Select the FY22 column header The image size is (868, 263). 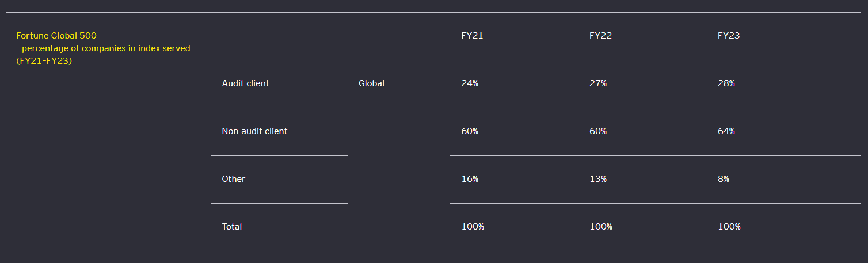pyautogui.click(x=600, y=36)
